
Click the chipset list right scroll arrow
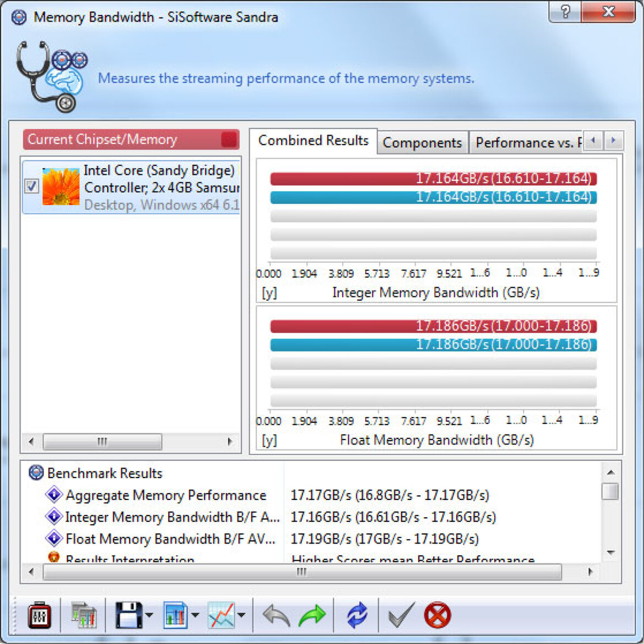pyautogui.click(x=230, y=441)
